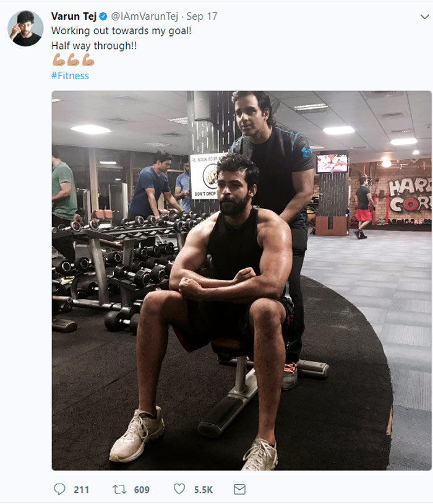Screen dimensions: 433x504
Task: Open the gym photo attachment
Action: pyautogui.click(x=242, y=280)
